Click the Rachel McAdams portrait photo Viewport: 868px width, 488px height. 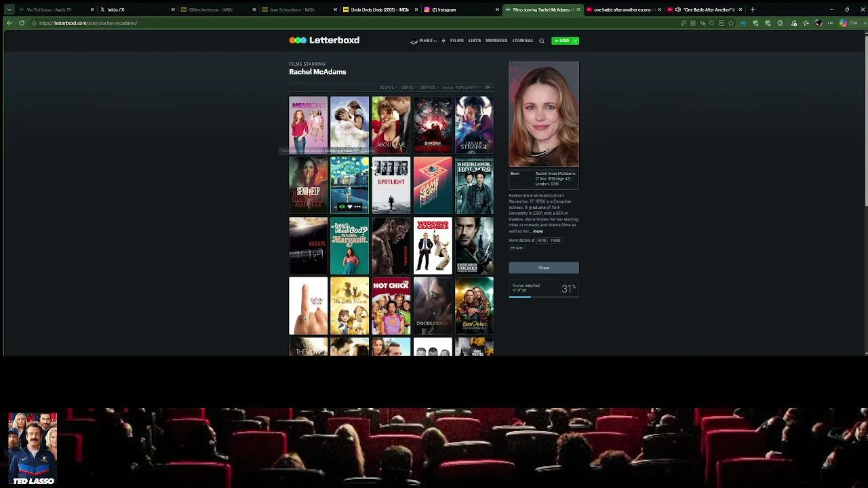coord(544,114)
